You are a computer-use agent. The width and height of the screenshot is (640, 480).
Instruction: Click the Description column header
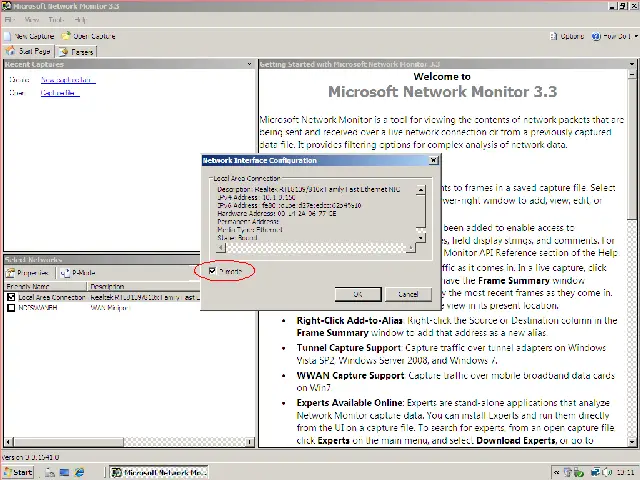[x=144, y=286]
